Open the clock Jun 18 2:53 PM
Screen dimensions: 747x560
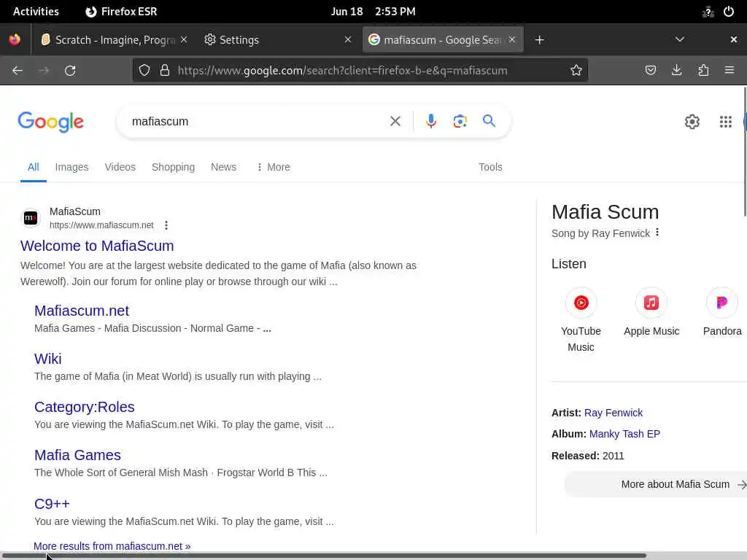coord(373,12)
